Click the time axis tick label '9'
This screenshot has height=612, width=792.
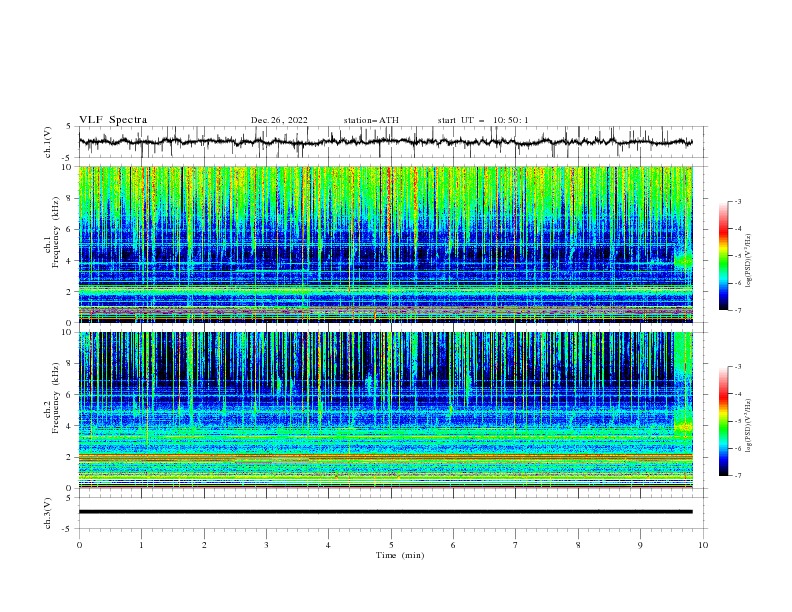(640, 545)
